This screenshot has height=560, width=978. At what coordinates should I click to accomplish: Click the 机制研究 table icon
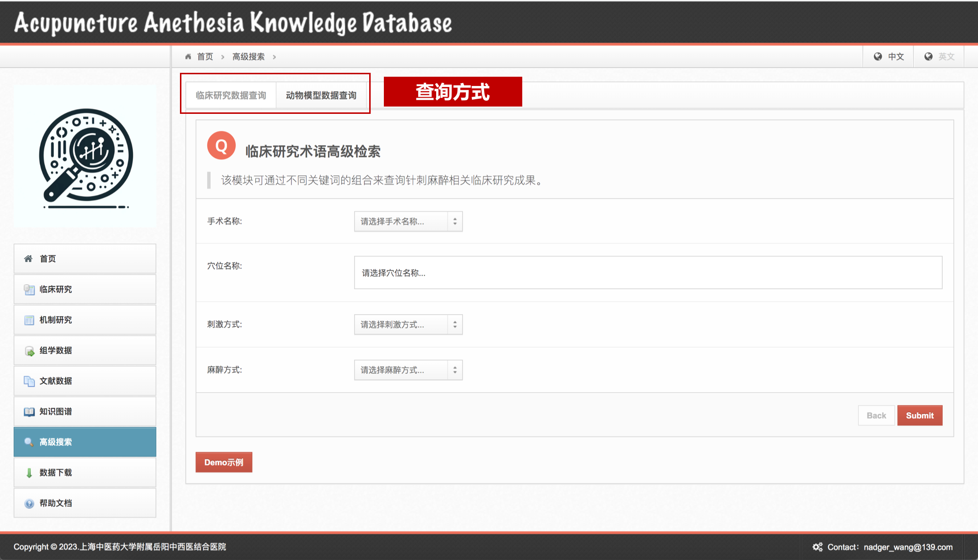coord(29,320)
